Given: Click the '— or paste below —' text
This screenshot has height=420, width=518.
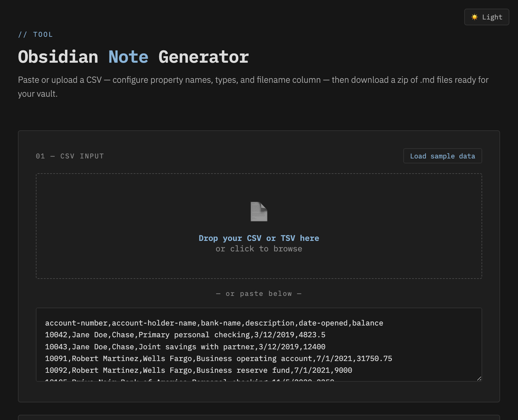Looking at the screenshot, I should [259, 294].
